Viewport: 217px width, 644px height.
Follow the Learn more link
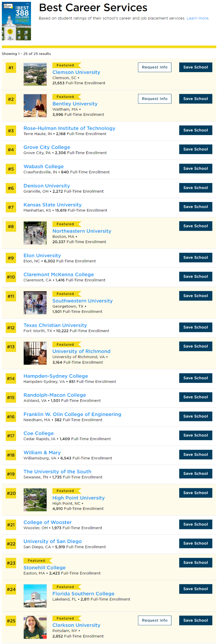(197, 18)
